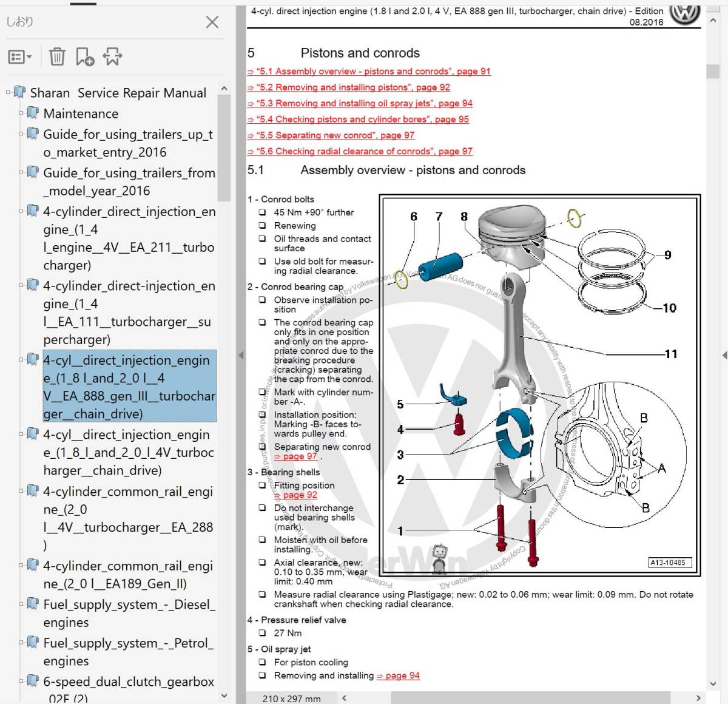Image resolution: width=728 pixels, height=704 pixels.
Task: Document vertical scrollbar thumb
Action: [713, 71]
